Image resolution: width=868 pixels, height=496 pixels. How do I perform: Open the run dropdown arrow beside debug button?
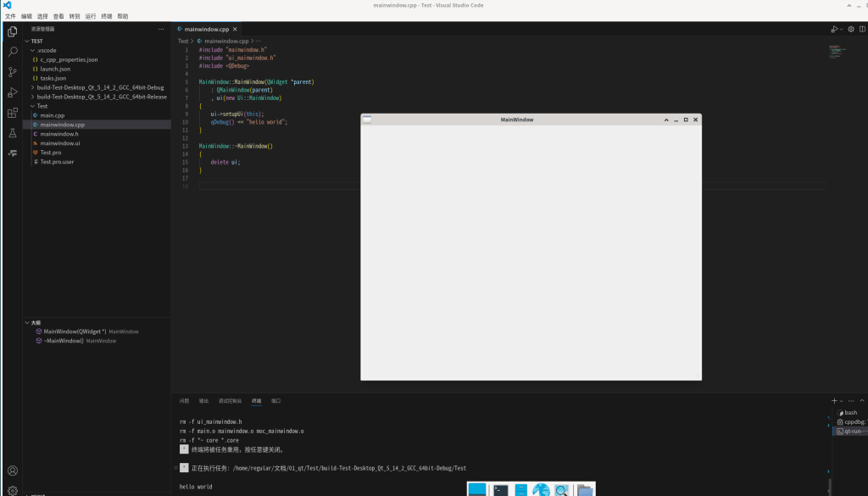(841, 29)
